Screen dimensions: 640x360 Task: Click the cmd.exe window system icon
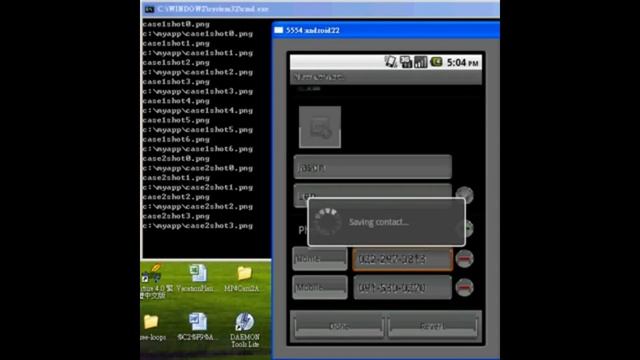pyautogui.click(x=149, y=9)
